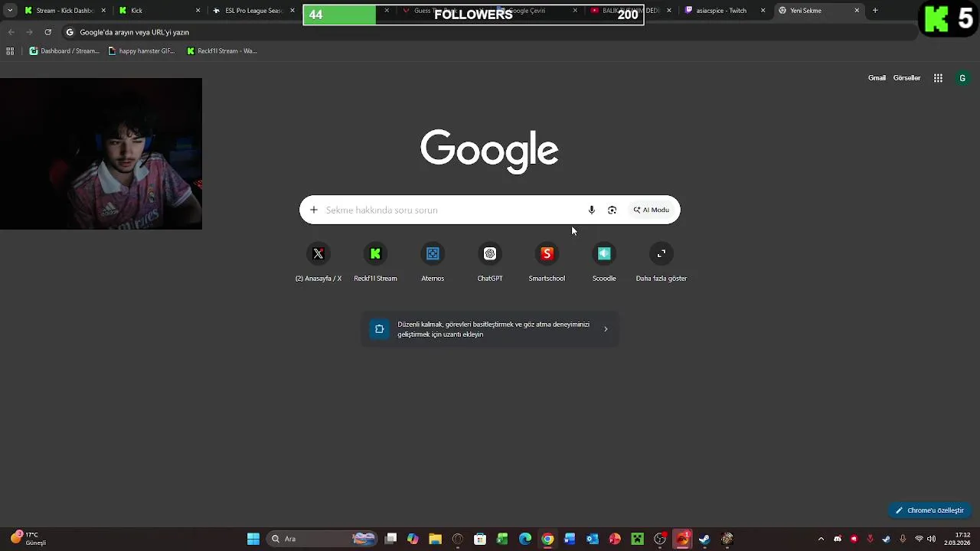Reload the page with refresh icon

47,32
